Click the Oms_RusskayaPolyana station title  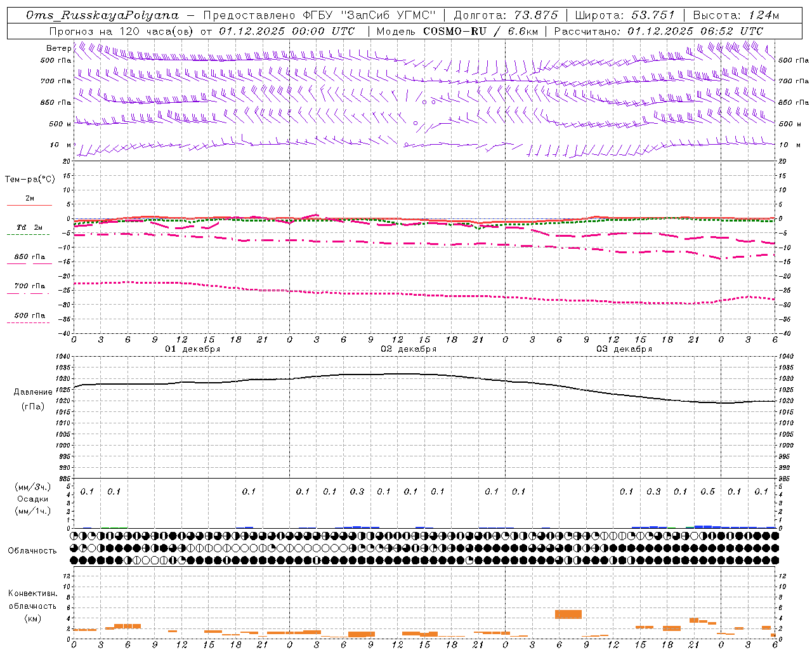103,15
